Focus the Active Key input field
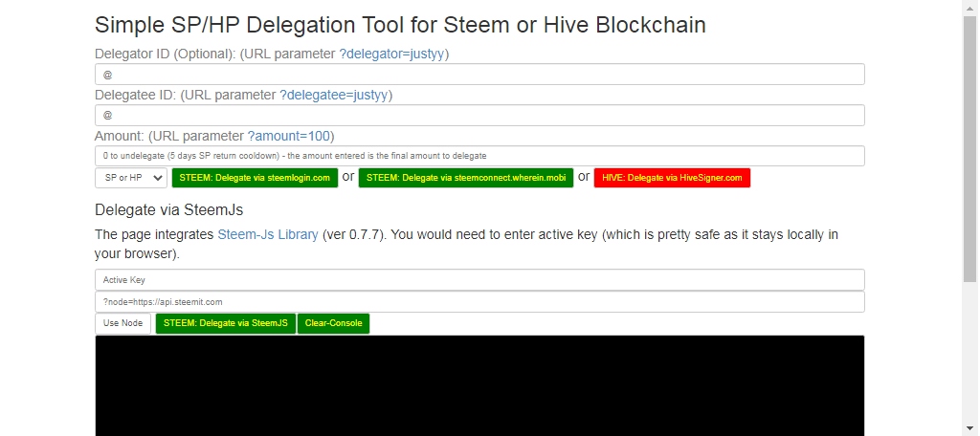980x436 pixels. click(480, 280)
